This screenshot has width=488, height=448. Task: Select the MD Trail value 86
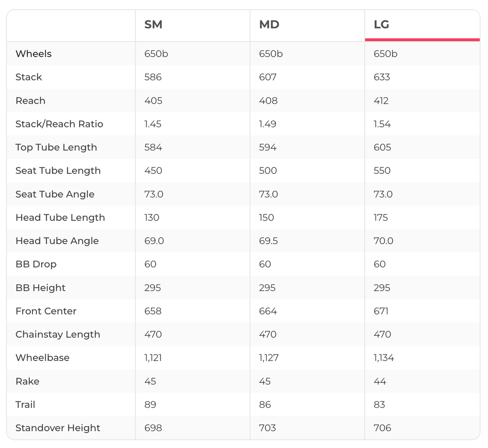point(265,405)
